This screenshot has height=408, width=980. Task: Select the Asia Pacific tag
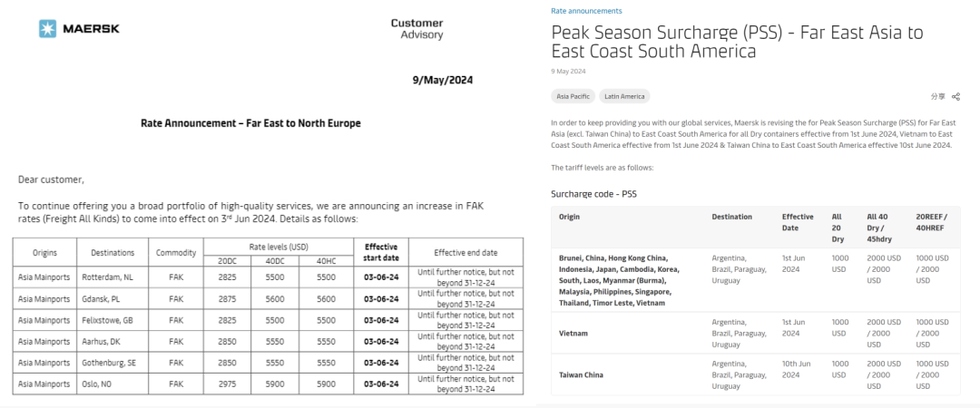573,96
